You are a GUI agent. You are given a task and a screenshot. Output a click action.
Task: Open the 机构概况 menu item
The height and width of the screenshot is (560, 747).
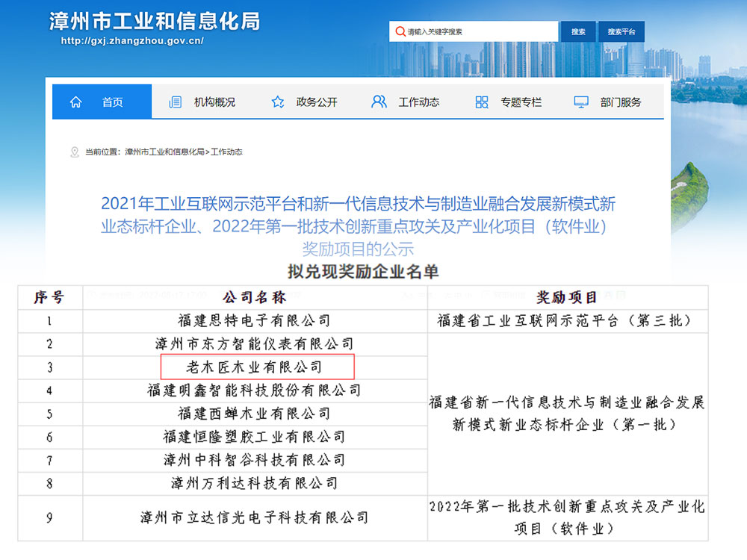[214, 102]
